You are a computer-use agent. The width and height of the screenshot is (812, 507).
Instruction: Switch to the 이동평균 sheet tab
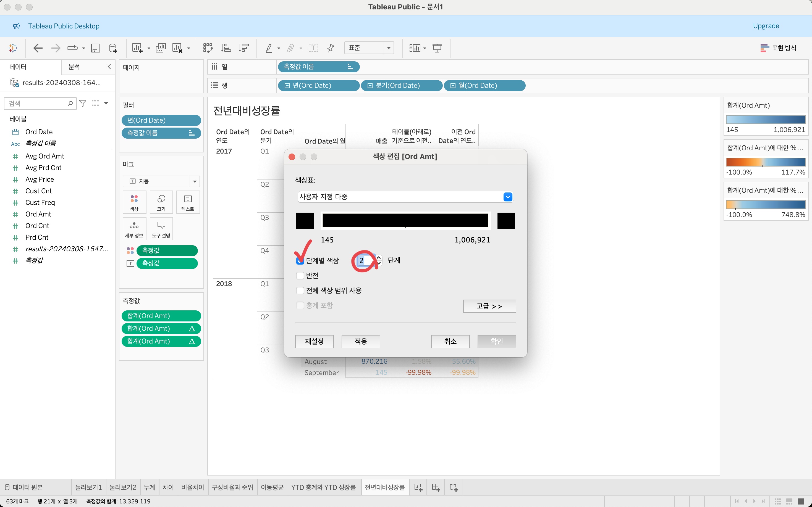click(x=272, y=487)
